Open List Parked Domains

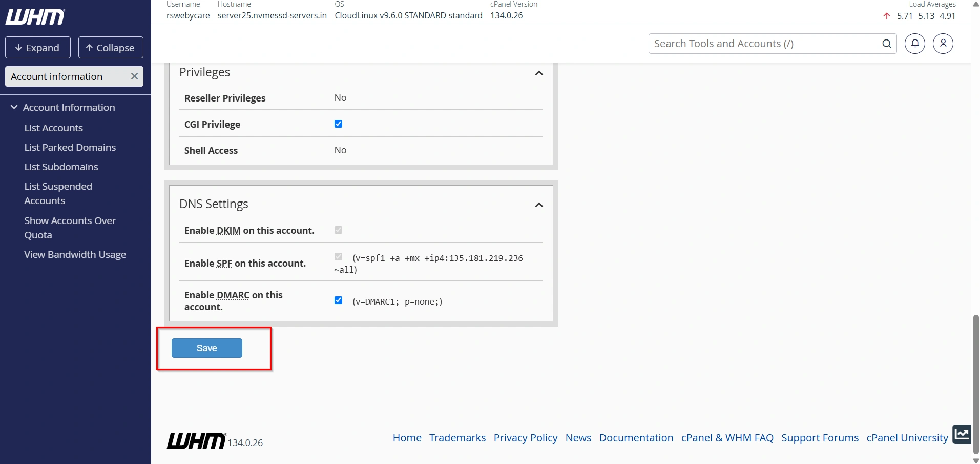pos(70,147)
